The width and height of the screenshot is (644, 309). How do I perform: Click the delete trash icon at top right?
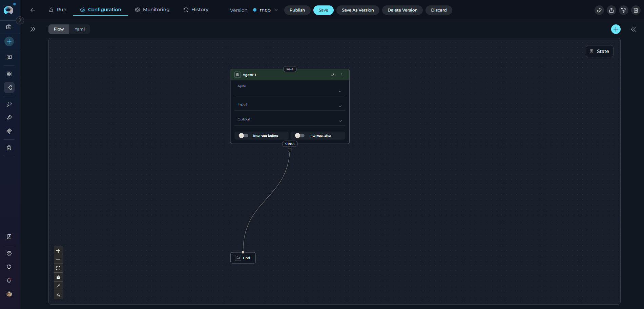[636, 10]
